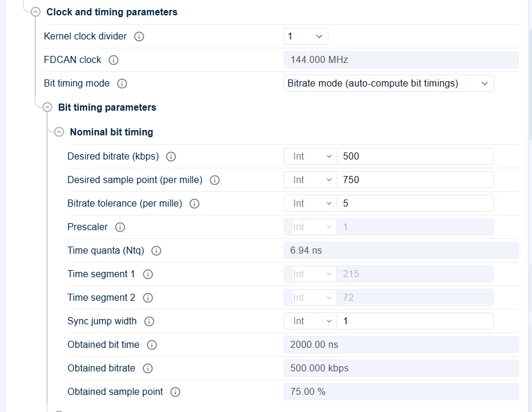
Task: Click info icon beside Time segment 1
Action: [148, 274]
